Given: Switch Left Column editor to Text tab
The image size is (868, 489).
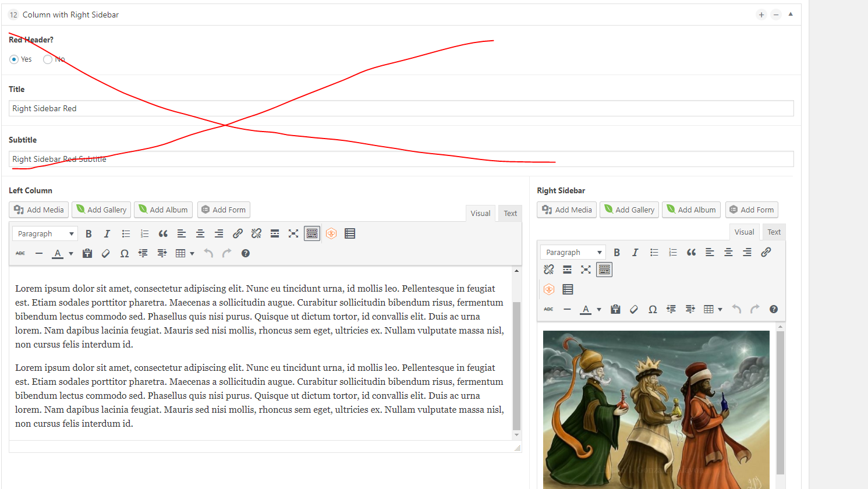Looking at the screenshot, I should tap(510, 213).
